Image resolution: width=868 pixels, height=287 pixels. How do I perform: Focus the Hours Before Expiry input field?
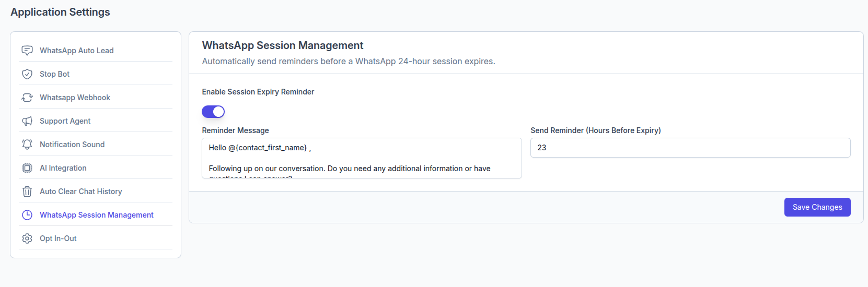pos(690,148)
